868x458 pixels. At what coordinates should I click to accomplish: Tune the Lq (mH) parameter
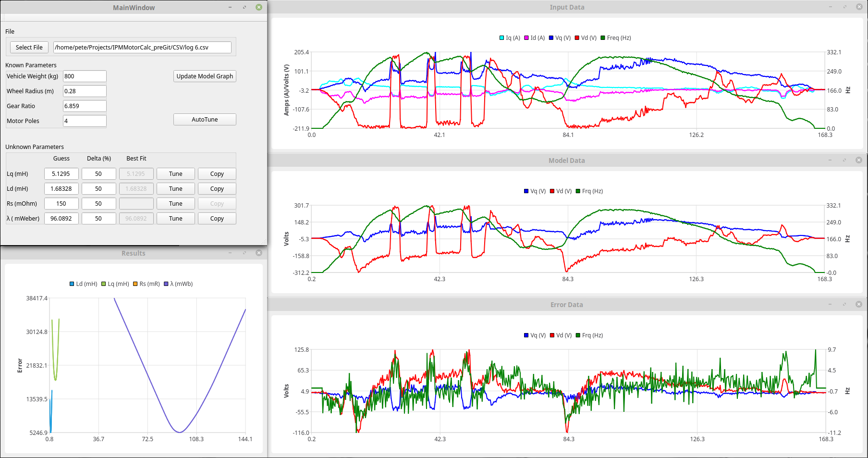click(x=175, y=174)
